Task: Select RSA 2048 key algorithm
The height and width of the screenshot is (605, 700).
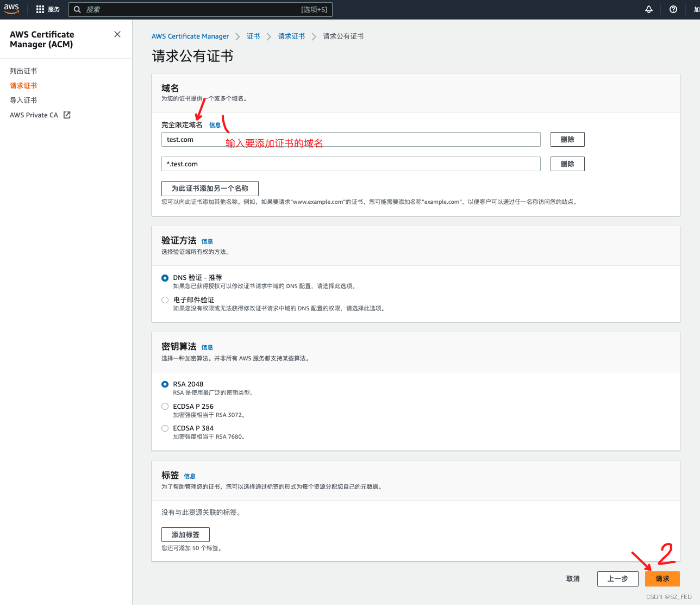Action: 165,384
